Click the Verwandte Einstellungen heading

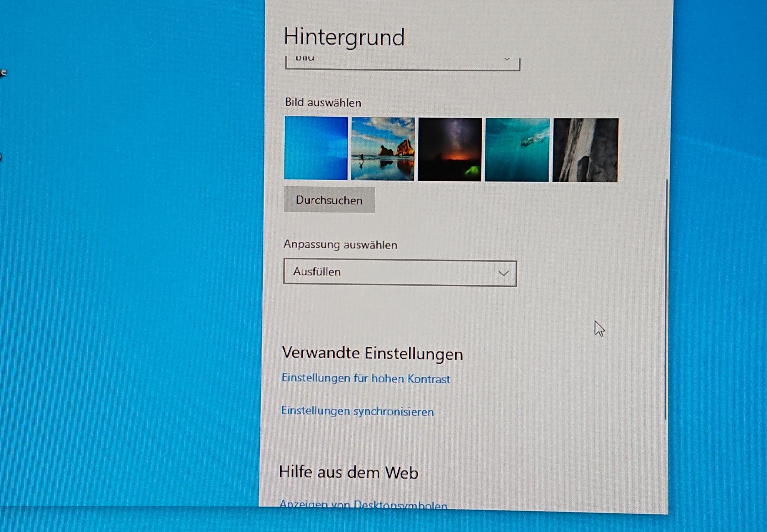click(x=372, y=353)
